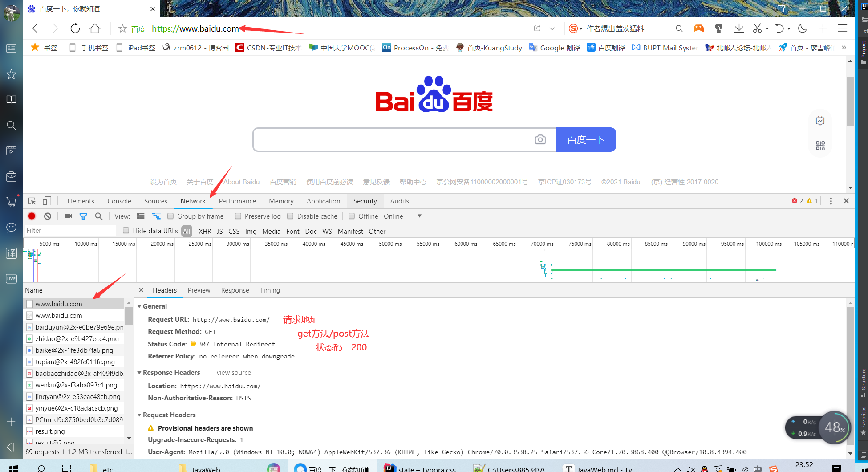Screen dimensions: 868x472
Task: Toggle the overview waterfall view icon
Action: [x=156, y=216]
